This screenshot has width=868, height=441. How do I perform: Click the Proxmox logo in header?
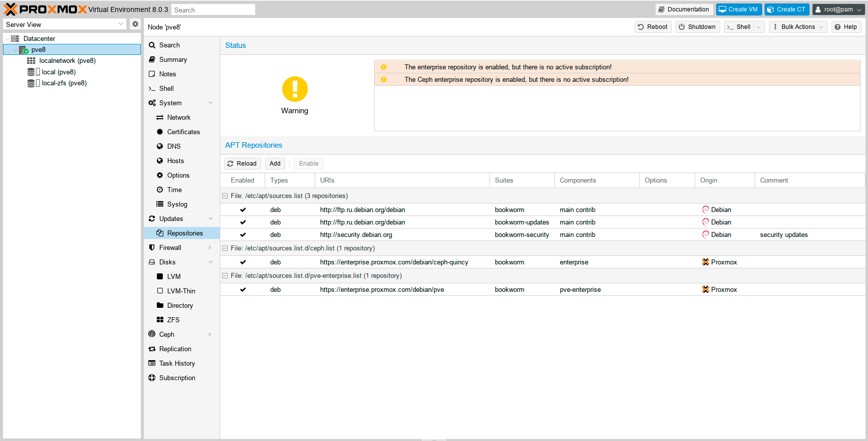45,9
